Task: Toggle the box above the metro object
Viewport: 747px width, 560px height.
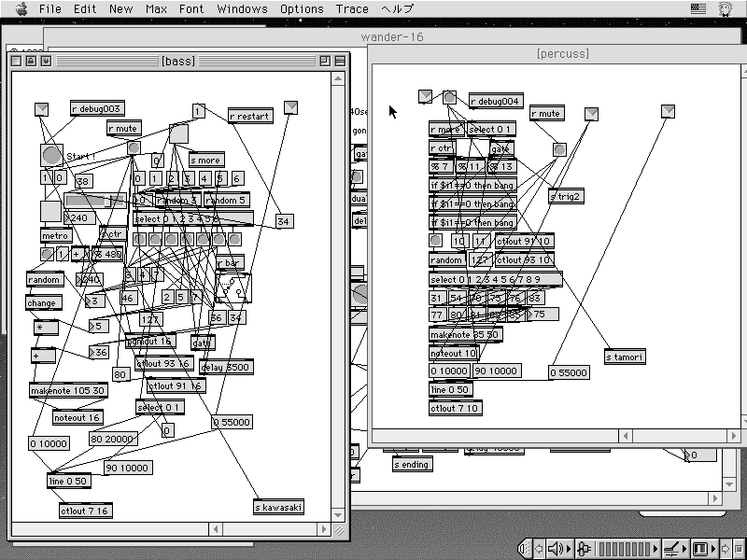Action: click(50, 212)
